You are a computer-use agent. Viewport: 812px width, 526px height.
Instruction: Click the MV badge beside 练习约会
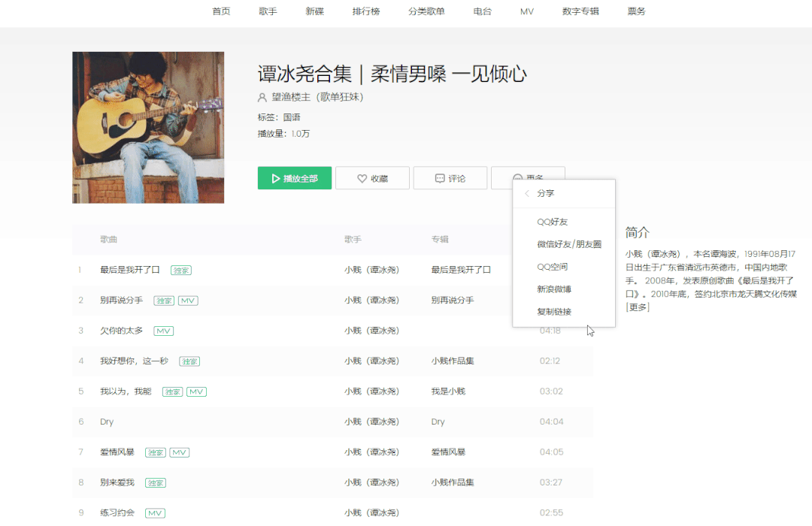155,513
